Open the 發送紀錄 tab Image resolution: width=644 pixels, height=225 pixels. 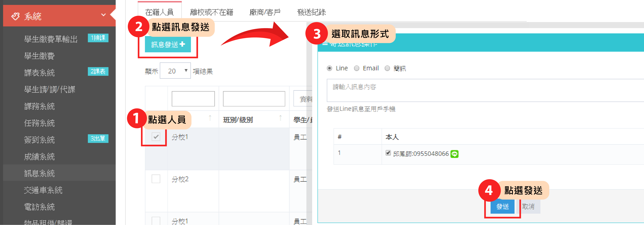[311, 12]
